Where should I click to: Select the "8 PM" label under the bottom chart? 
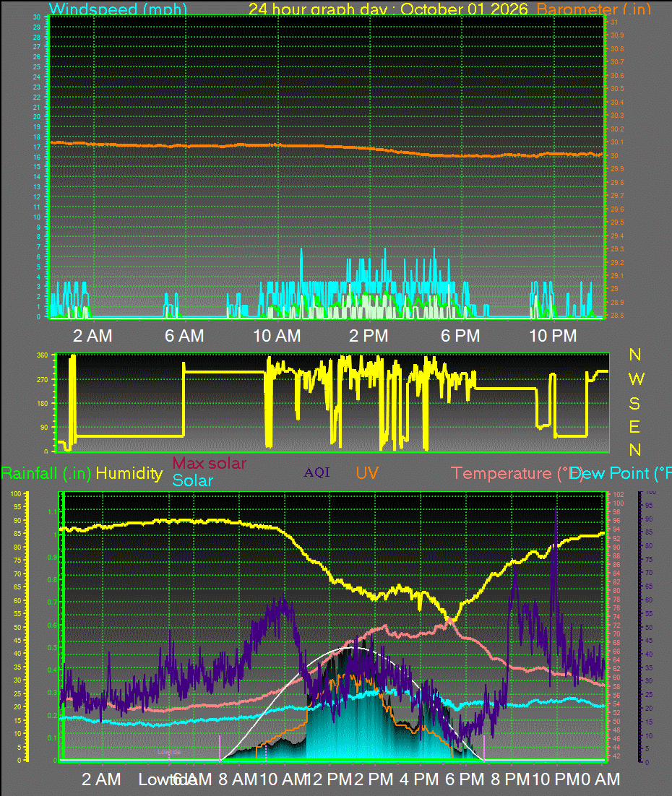coord(509,779)
